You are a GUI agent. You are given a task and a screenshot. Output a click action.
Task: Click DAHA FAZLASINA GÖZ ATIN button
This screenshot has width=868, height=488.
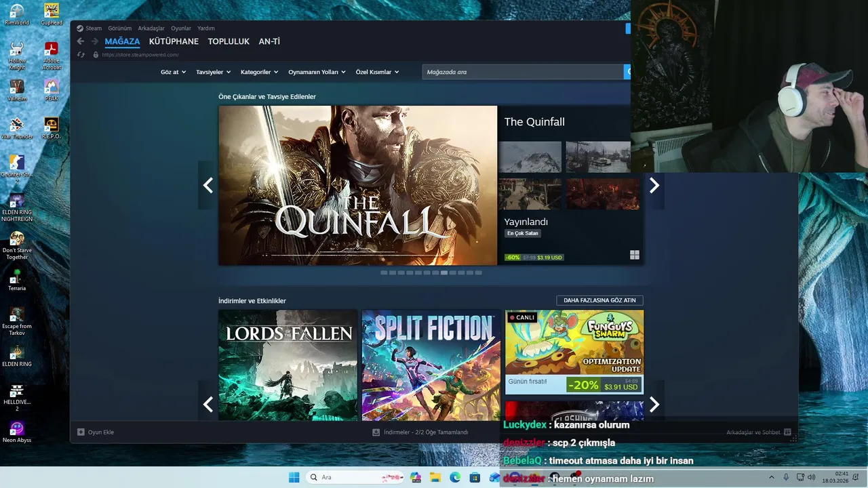pos(599,300)
